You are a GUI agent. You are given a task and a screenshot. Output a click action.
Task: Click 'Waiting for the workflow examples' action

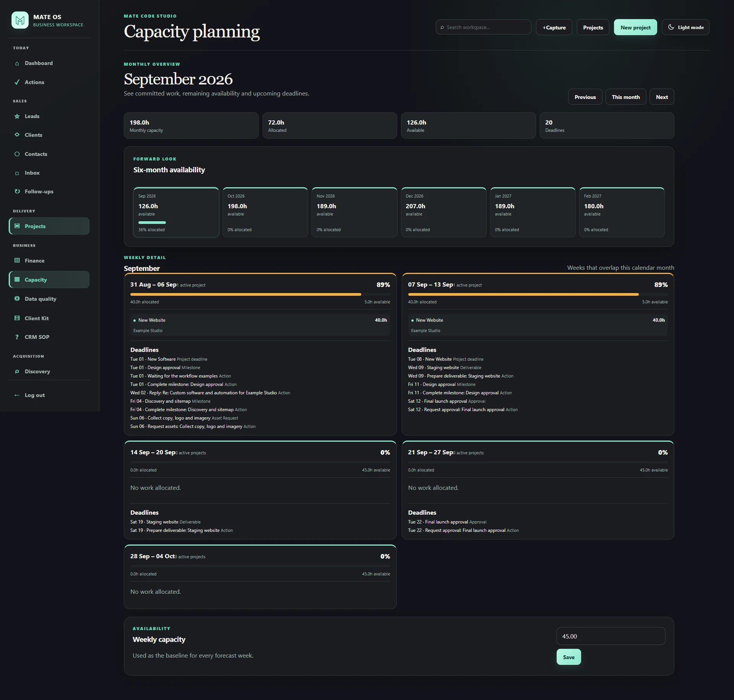[180, 376]
